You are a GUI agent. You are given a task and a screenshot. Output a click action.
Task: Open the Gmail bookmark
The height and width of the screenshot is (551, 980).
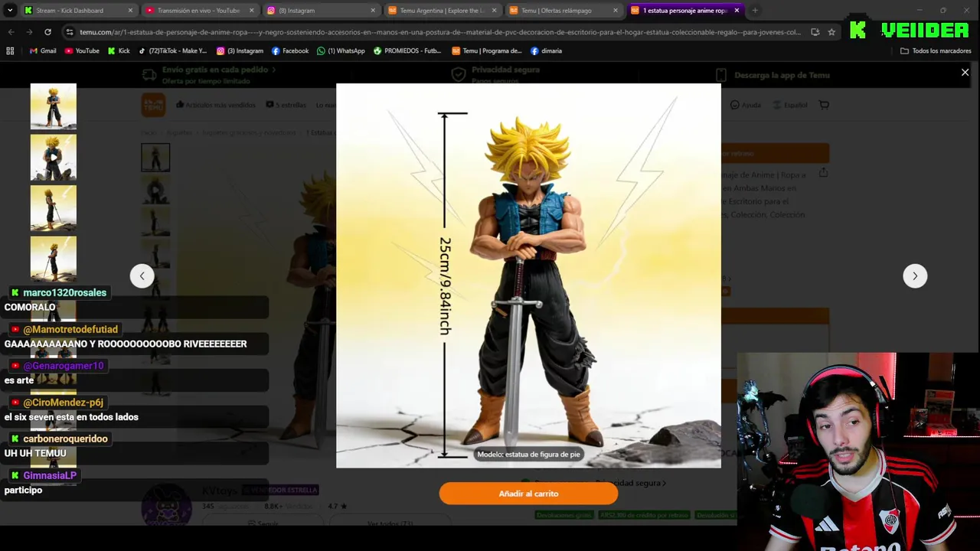(43, 51)
